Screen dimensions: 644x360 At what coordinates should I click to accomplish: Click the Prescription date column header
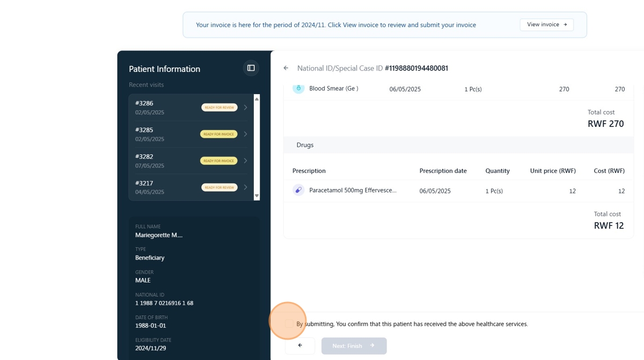pos(443,171)
